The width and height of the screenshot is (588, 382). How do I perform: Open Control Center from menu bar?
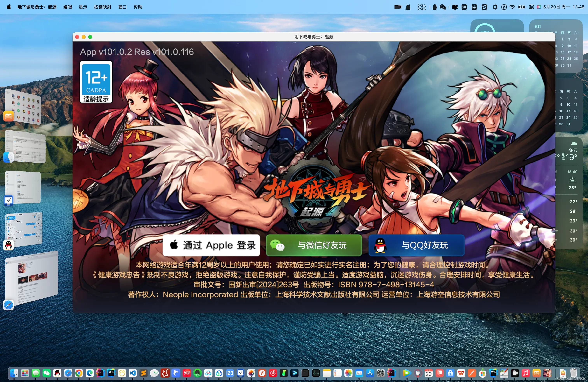click(531, 7)
